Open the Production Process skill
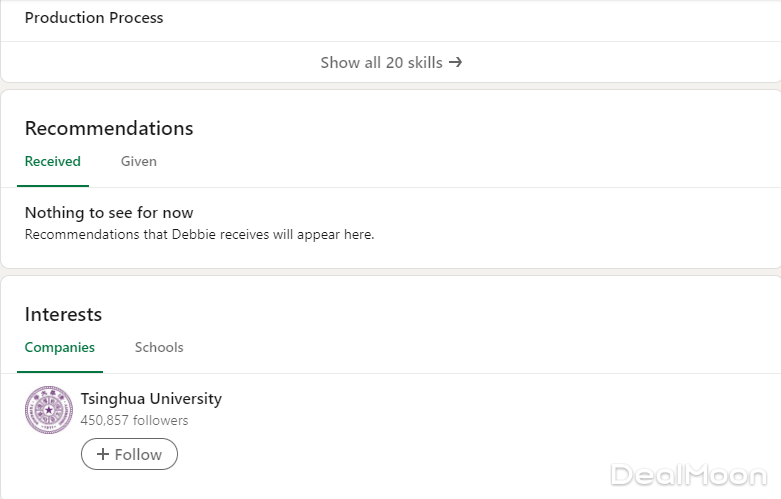The height and width of the screenshot is (499, 781). tap(94, 18)
